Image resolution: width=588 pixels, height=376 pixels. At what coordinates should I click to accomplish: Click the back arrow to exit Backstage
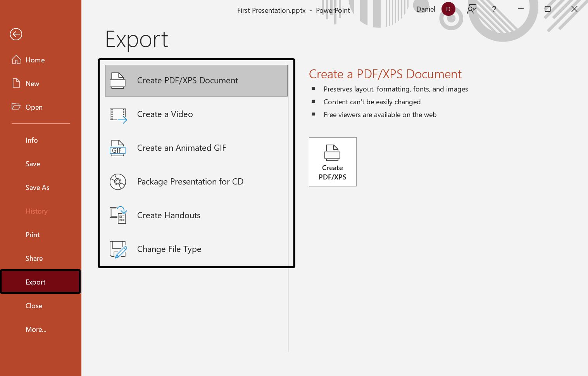click(16, 34)
